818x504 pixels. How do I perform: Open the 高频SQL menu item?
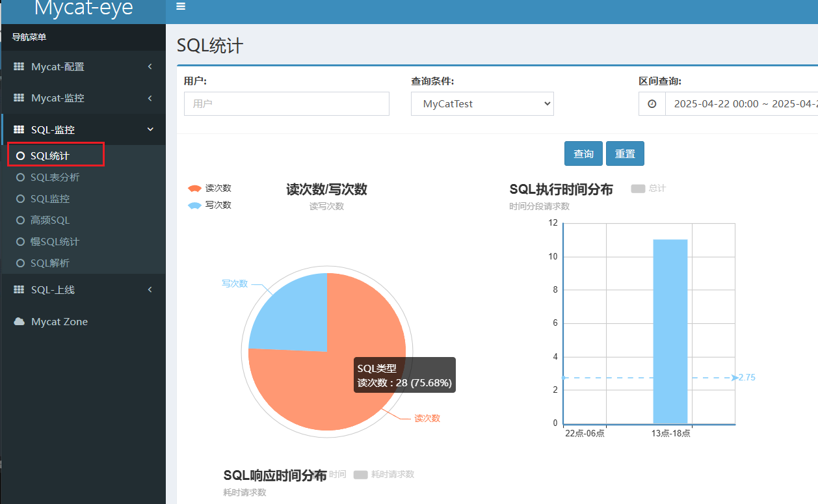[50, 220]
